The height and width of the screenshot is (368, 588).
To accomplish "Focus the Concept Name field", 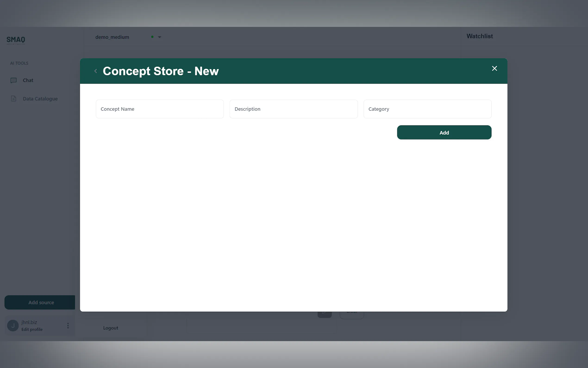I will 160,109.
